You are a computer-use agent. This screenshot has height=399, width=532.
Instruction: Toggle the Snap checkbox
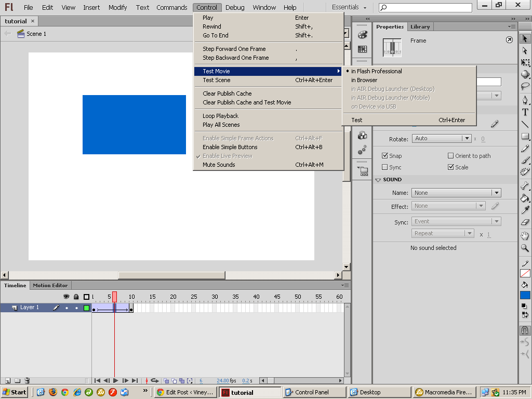point(385,156)
